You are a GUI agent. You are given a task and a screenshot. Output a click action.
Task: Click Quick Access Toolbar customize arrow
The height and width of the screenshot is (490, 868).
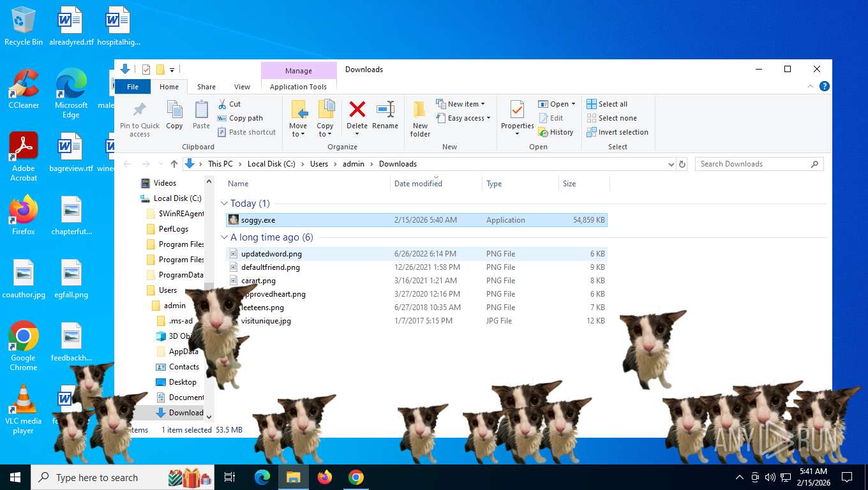click(x=172, y=70)
